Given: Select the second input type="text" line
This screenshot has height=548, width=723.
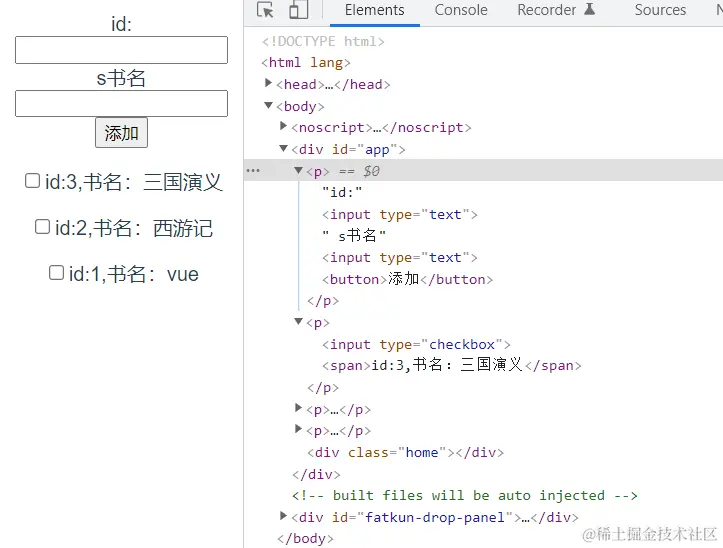Looking at the screenshot, I should click(x=400, y=257).
